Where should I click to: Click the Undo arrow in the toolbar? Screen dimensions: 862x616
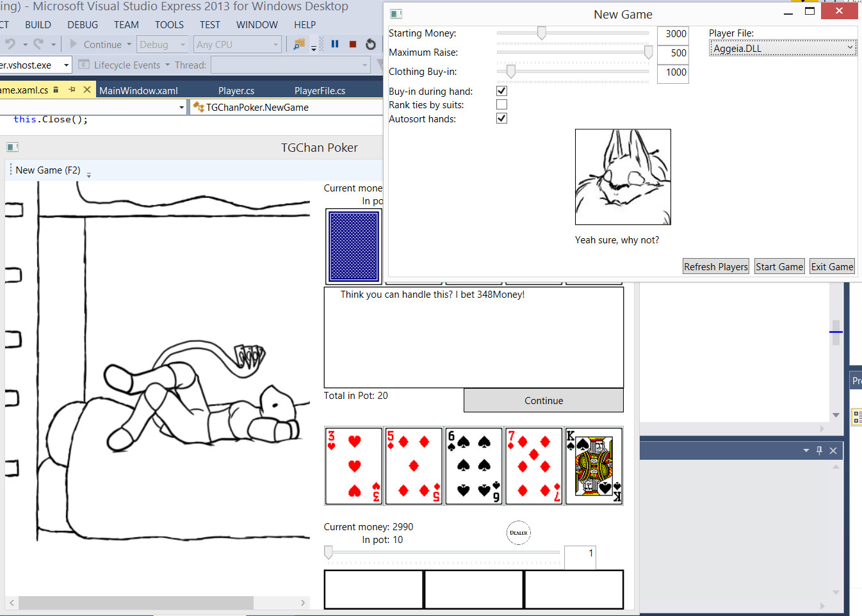click(10, 44)
